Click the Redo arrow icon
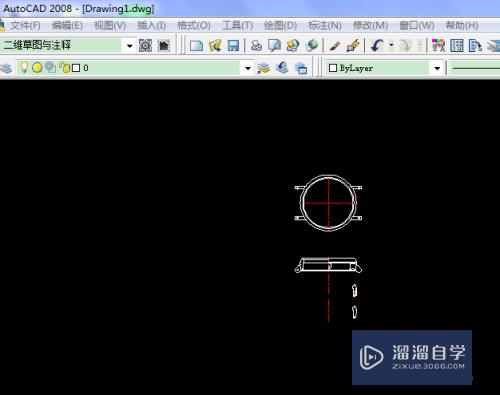 [405, 46]
